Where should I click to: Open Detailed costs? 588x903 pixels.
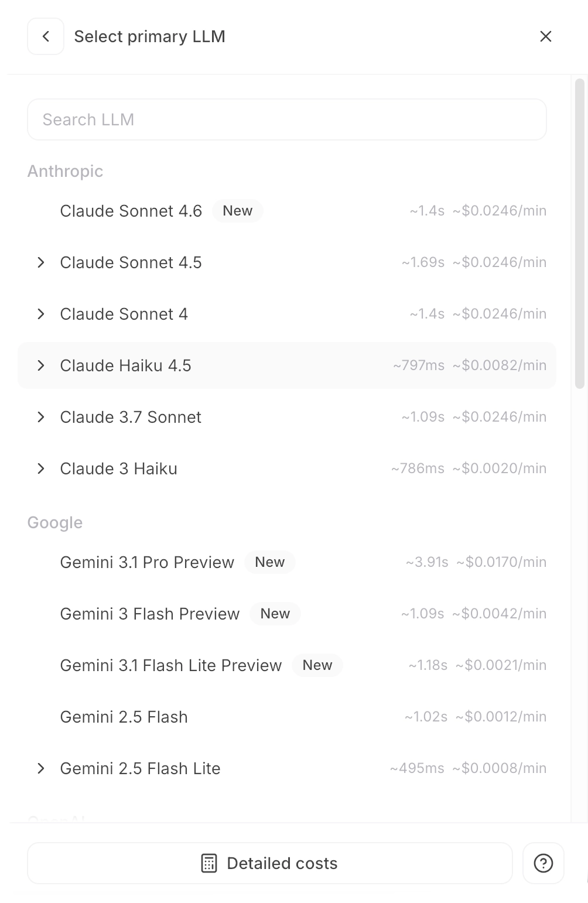(x=282, y=863)
